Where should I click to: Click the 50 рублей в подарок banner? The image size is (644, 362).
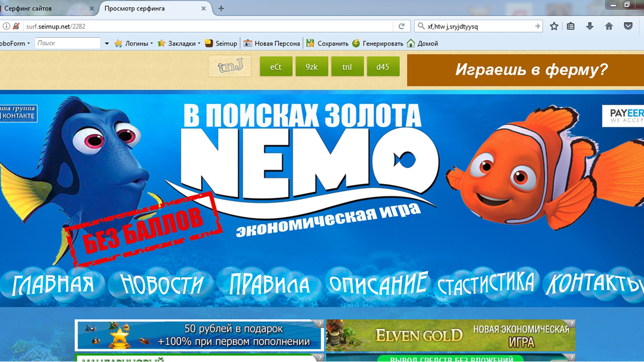tap(199, 335)
